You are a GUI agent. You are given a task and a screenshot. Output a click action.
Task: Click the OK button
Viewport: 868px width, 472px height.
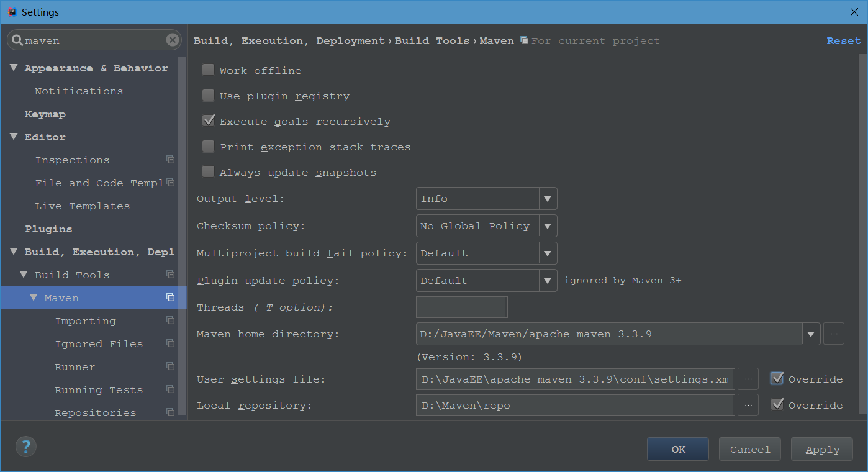[x=678, y=449]
